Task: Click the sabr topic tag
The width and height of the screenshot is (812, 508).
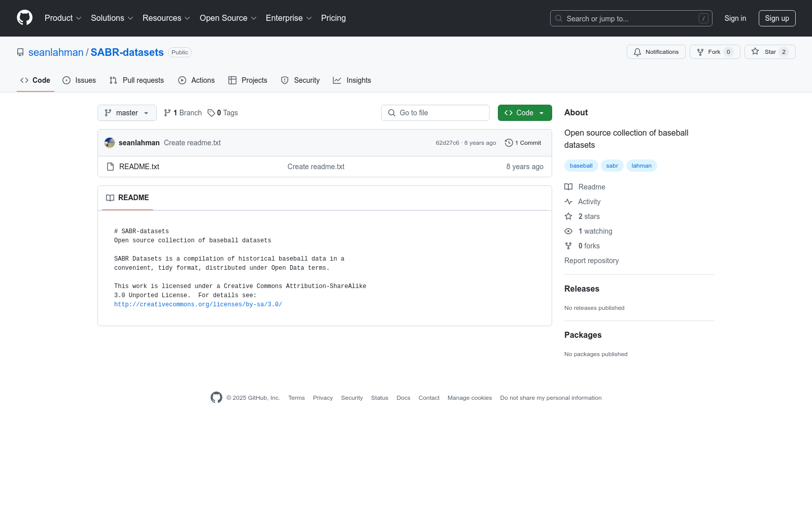Action: coord(612,166)
